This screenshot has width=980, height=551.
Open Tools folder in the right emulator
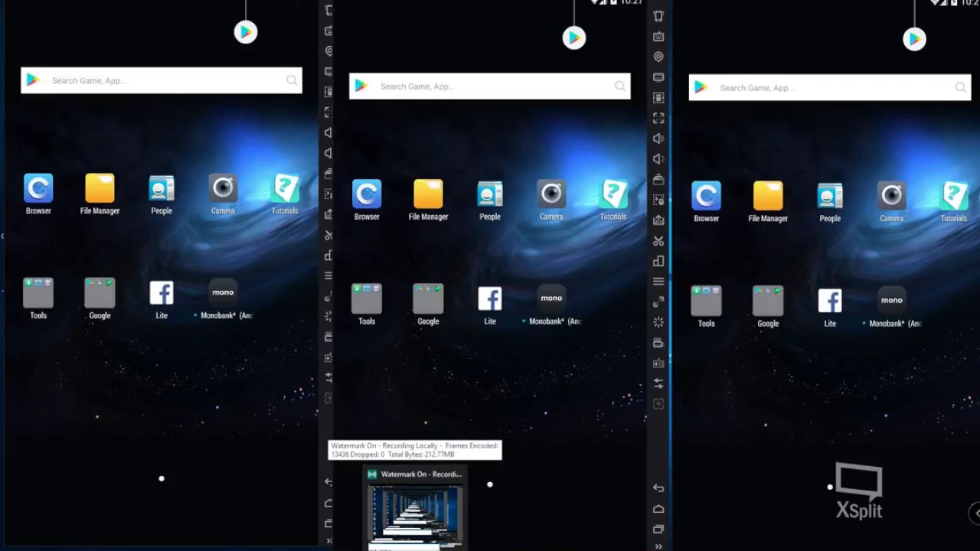tap(706, 301)
